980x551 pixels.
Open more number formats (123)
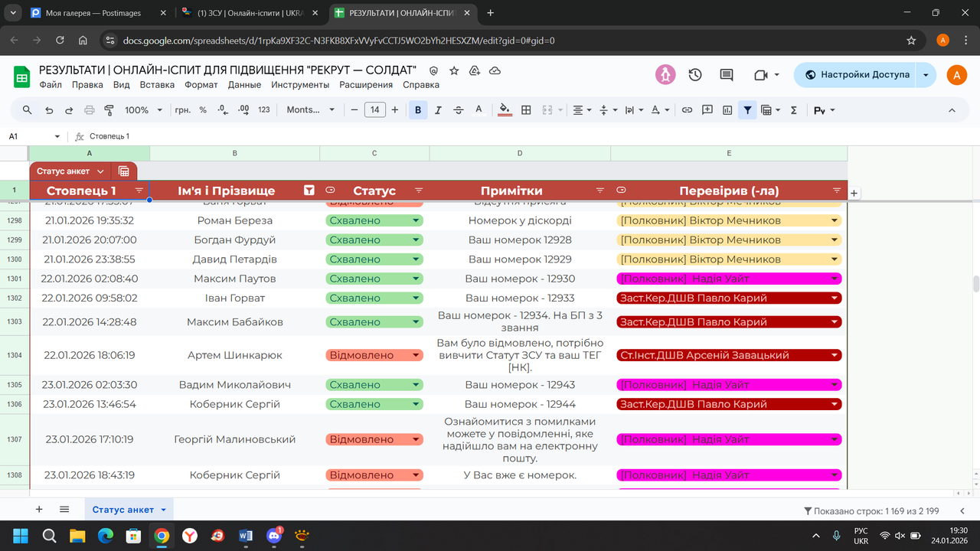point(264,110)
